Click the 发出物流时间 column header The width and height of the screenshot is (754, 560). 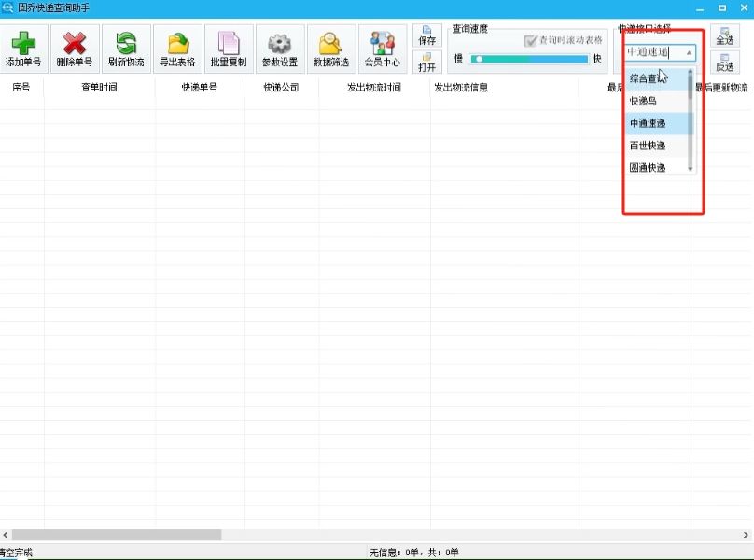click(x=374, y=88)
